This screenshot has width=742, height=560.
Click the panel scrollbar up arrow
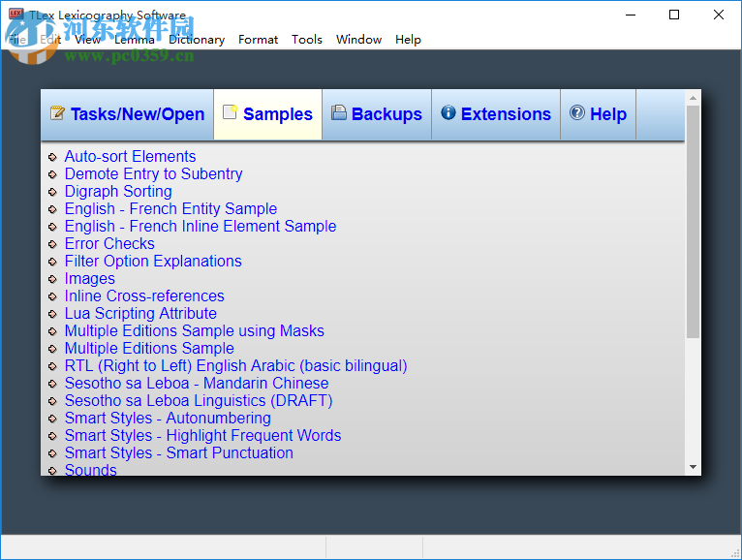point(693,98)
